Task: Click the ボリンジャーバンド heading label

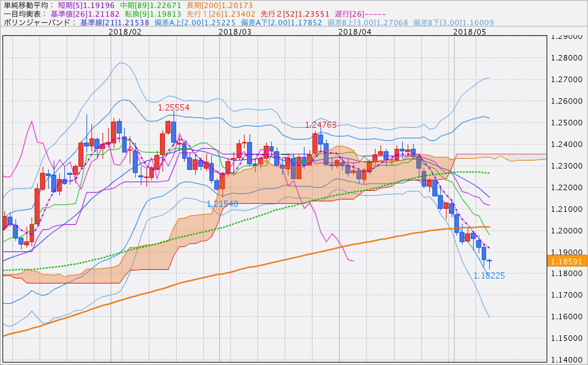Action: pyautogui.click(x=40, y=23)
